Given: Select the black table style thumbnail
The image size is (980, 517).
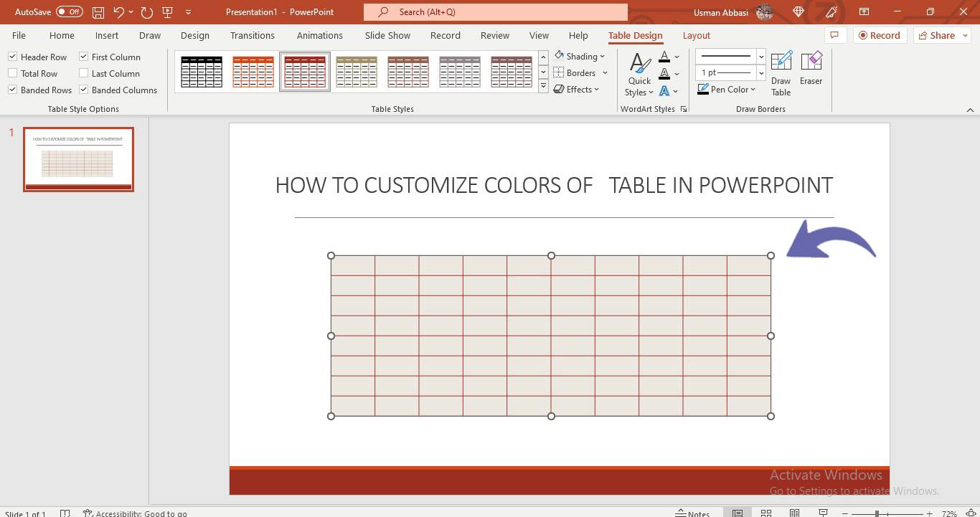Looking at the screenshot, I should [x=202, y=72].
